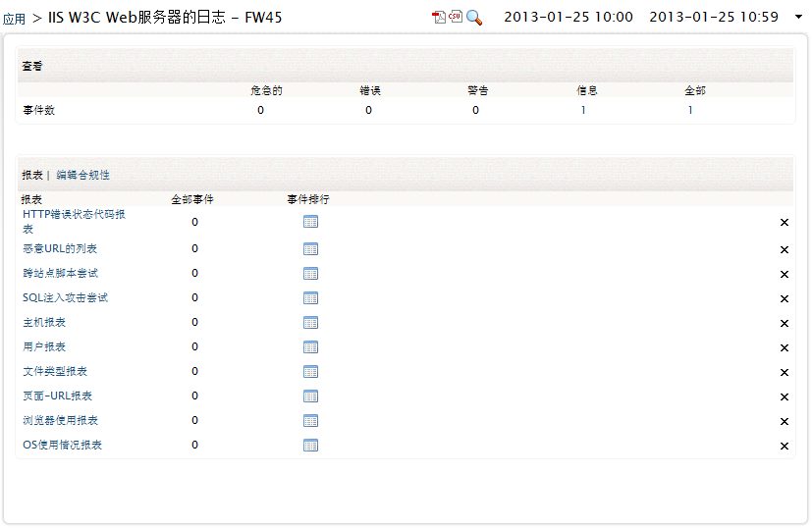Open SQL注入攻击尝试 report
The image size is (812, 528).
click(65, 297)
